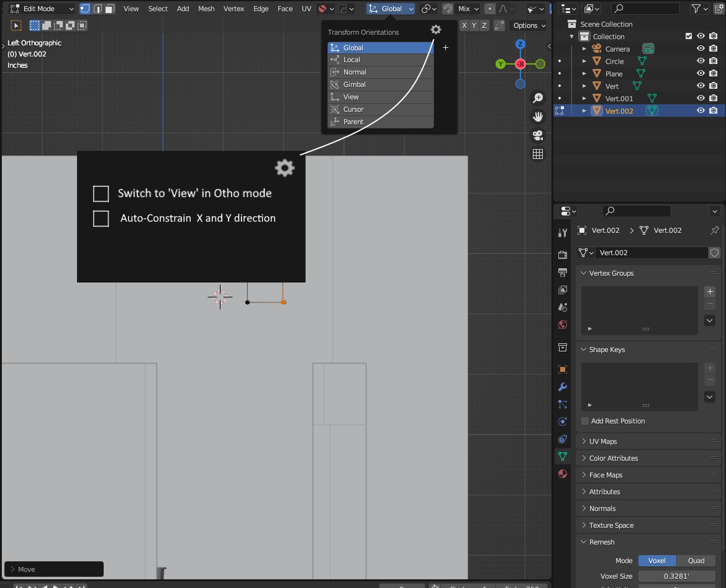Disable the Plane object in renders
726x588 pixels.
coord(713,74)
